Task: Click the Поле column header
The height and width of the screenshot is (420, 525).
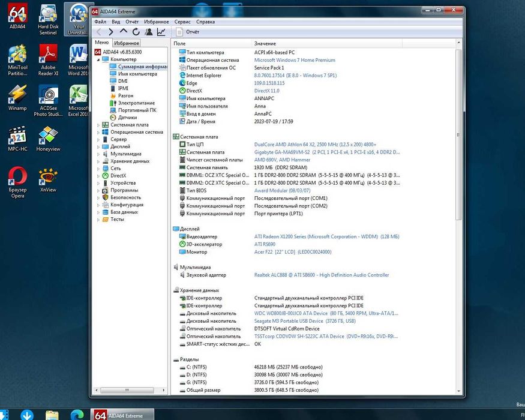Action: (212, 44)
